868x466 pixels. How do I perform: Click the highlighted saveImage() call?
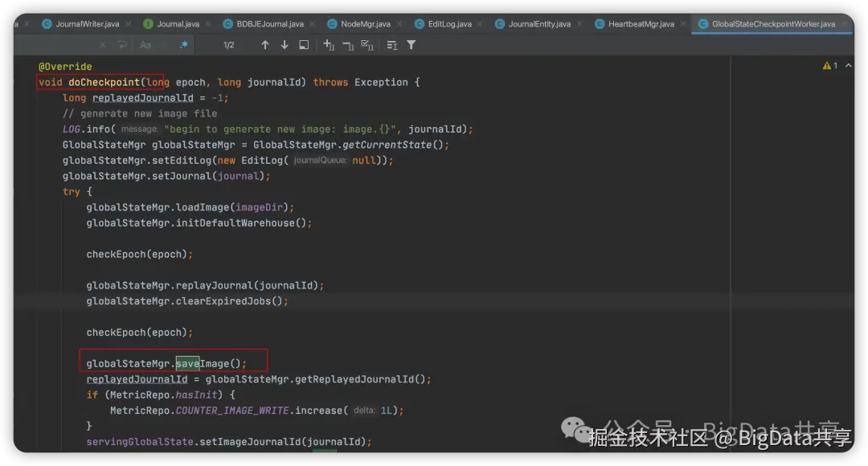tap(208, 364)
